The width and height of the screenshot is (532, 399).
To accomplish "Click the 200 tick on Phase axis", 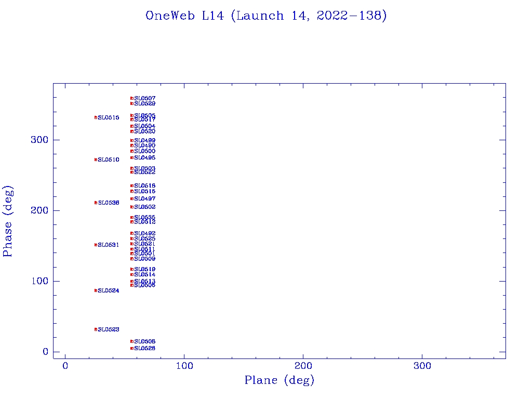I will (x=39, y=211).
